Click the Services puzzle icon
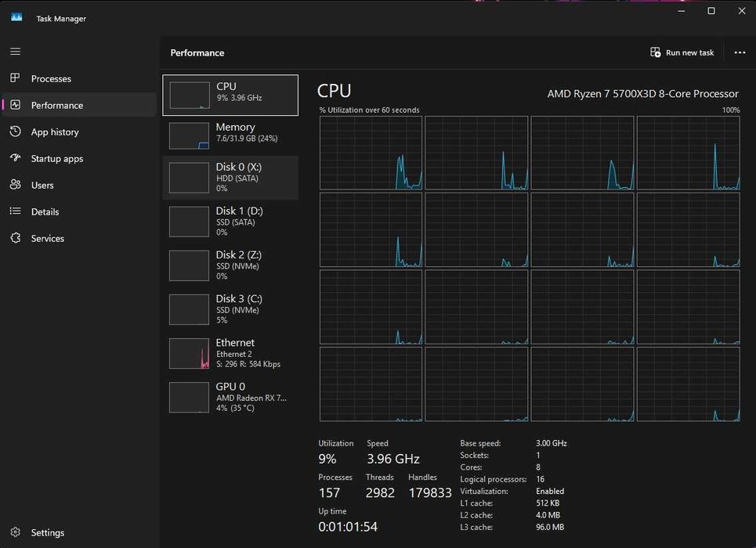 tap(16, 238)
